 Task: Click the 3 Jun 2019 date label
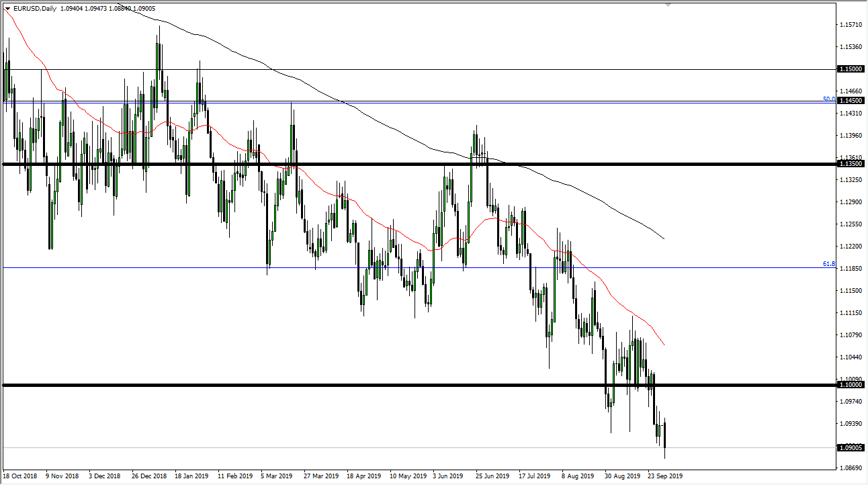[x=447, y=476]
